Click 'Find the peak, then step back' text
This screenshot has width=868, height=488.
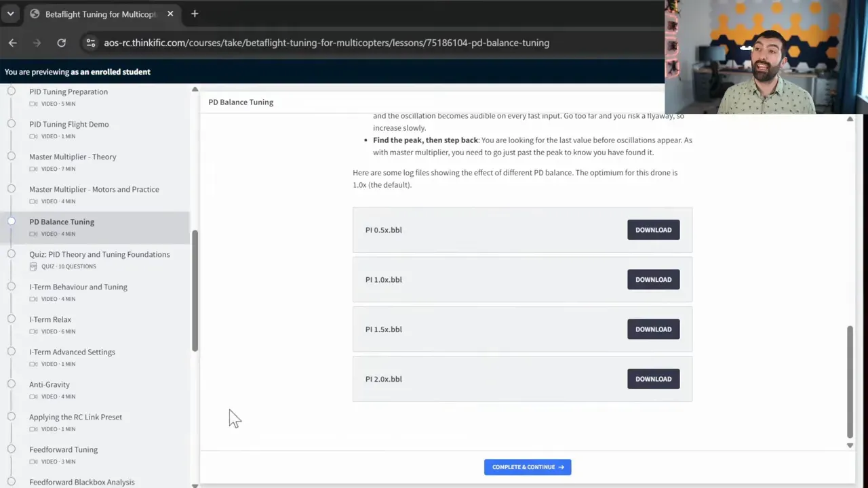[425, 140]
